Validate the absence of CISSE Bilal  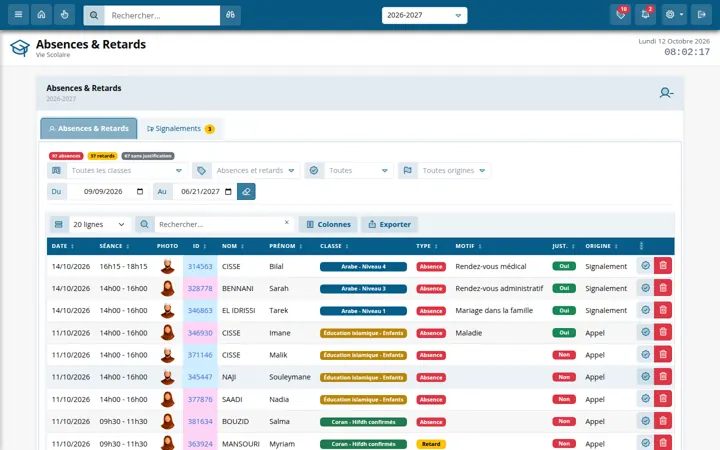(645, 265)
